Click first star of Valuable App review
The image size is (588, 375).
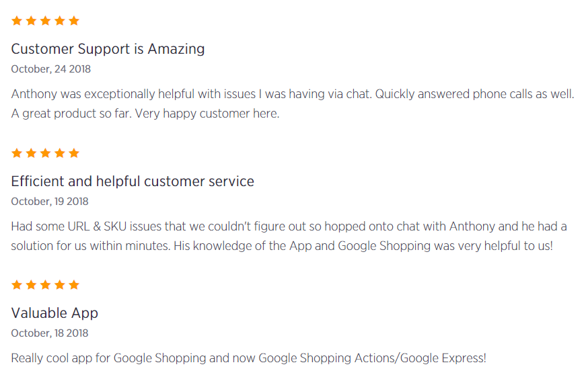tap(17, 285)
